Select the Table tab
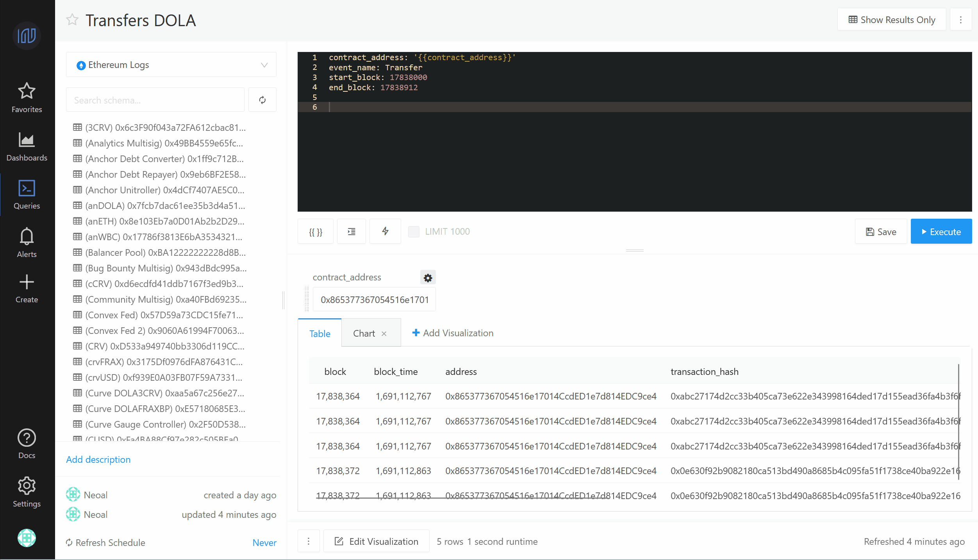 click(319, 334)
